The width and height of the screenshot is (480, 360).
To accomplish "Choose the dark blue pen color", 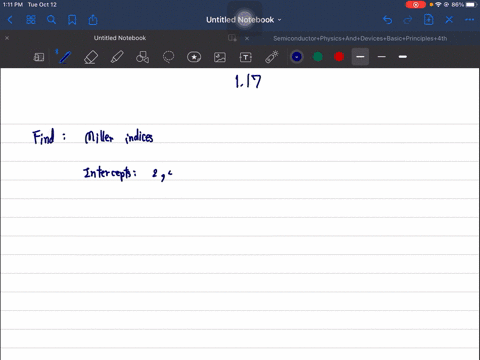I will coord(297,57).
